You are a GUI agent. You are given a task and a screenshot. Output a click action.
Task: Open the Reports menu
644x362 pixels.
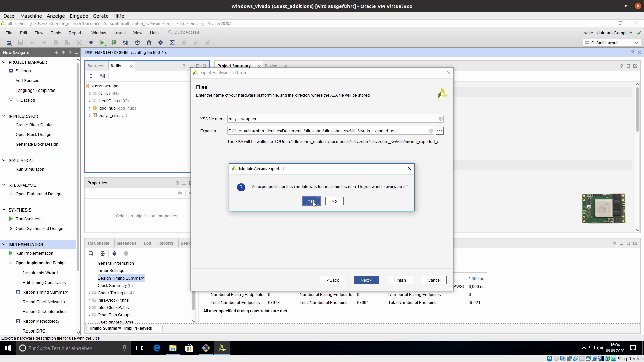(x=76, y=33)
